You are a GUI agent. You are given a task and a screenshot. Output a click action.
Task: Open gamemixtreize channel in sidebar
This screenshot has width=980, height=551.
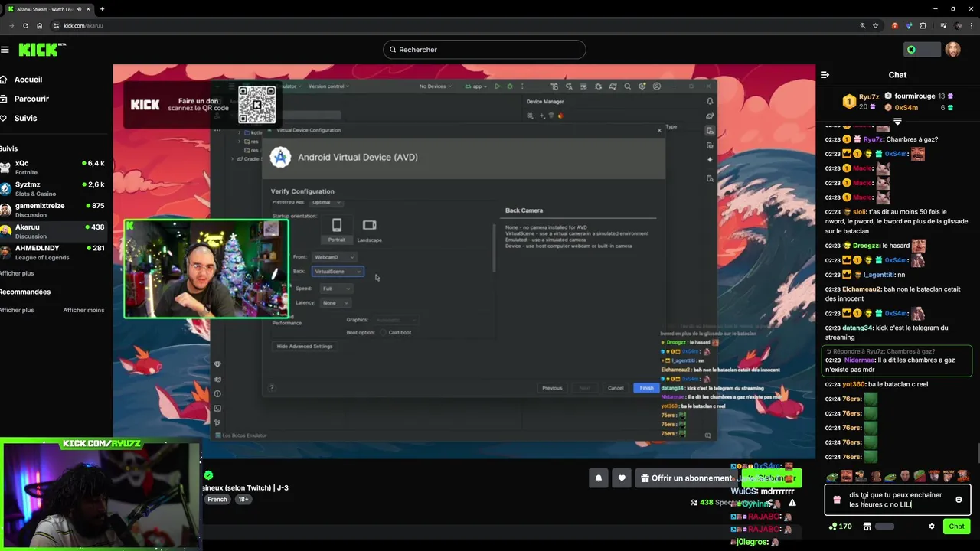point(54,210)
